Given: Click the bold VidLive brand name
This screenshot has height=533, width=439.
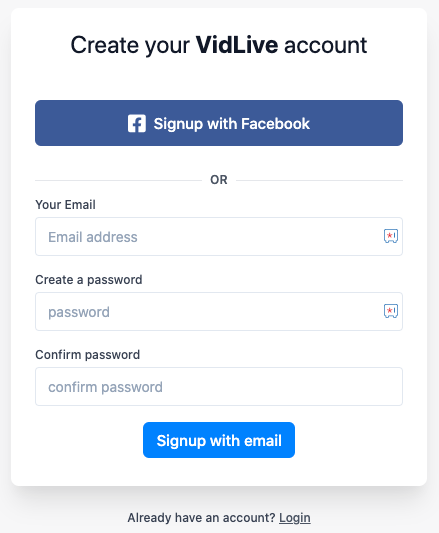Looking at the screenshot, I should pyautogui.click(x=237, y=45).
